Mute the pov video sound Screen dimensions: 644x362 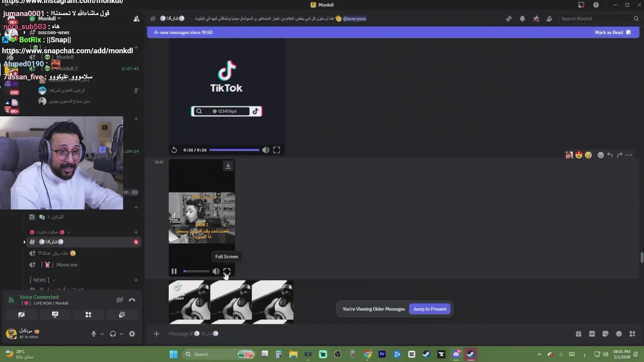pos(216,271)
